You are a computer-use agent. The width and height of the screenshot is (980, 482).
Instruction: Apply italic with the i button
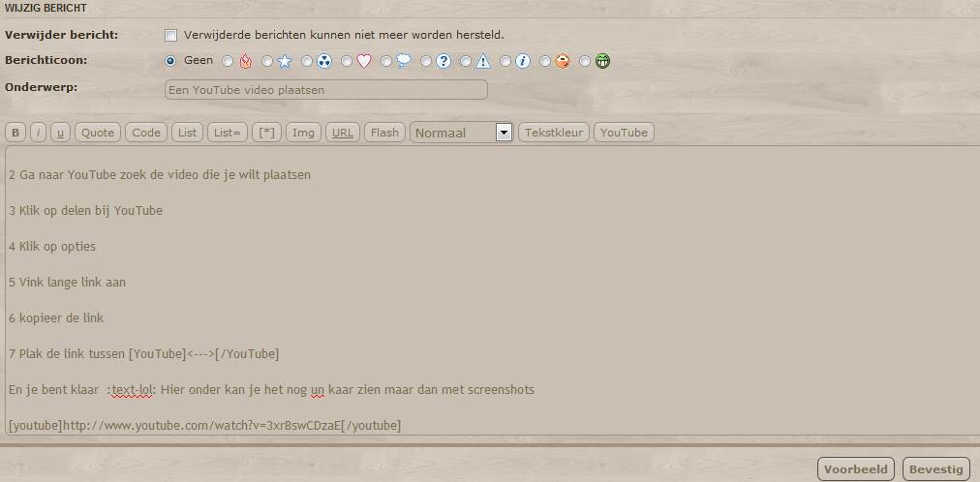[x=38, y=133]
